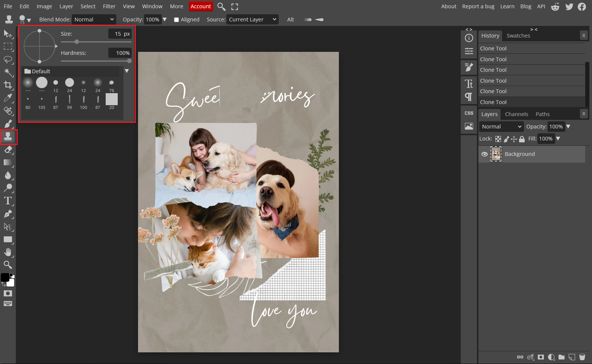Select the Crop tool

(x=8, y=85)
